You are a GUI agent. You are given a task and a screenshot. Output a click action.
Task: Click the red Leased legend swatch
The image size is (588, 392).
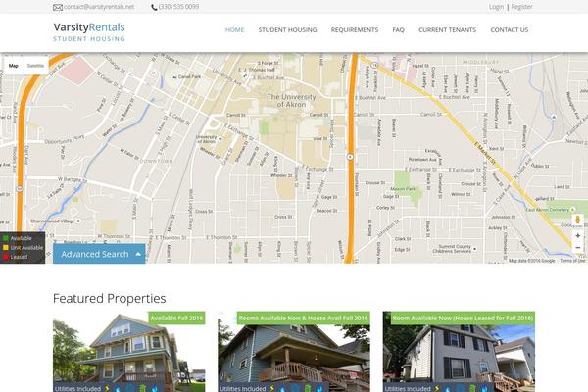(x=6, y=257)
